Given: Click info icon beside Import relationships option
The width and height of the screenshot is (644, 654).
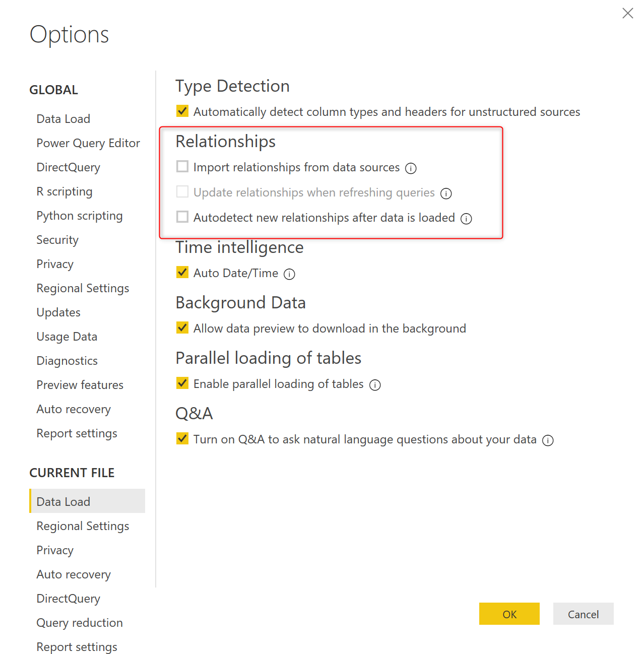Looking at the screenshot, I should pyautogui.click(x=411, y=168).
